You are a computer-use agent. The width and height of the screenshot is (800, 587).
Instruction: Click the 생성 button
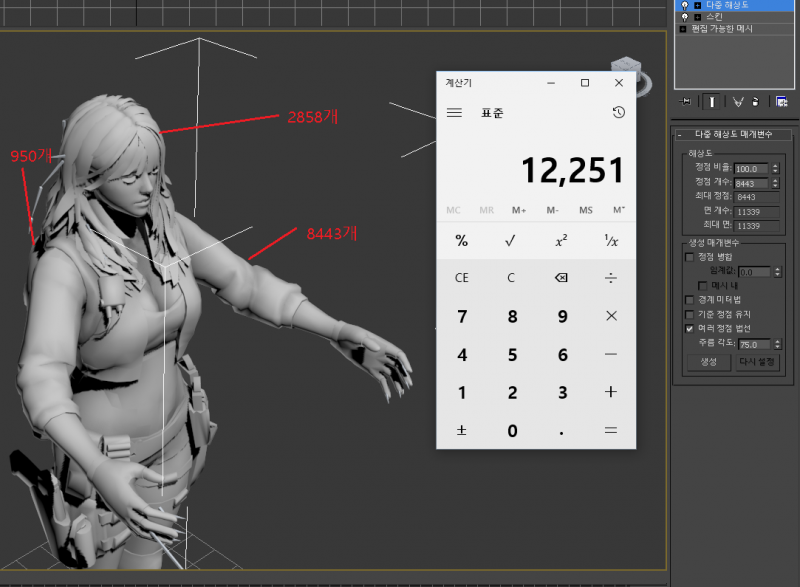tap(708, 362)
